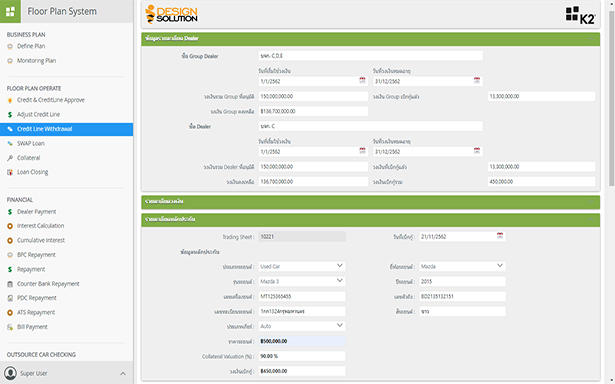Click the OUTSOURCE CAR CHECKING heading
The image size is (615, 384).
tap(41, 355)
